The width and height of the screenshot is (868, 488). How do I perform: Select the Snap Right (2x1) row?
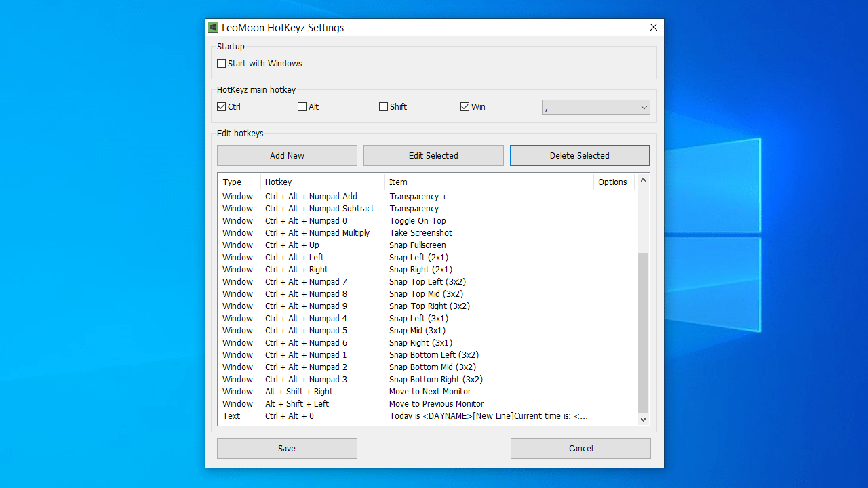[428, 270]
